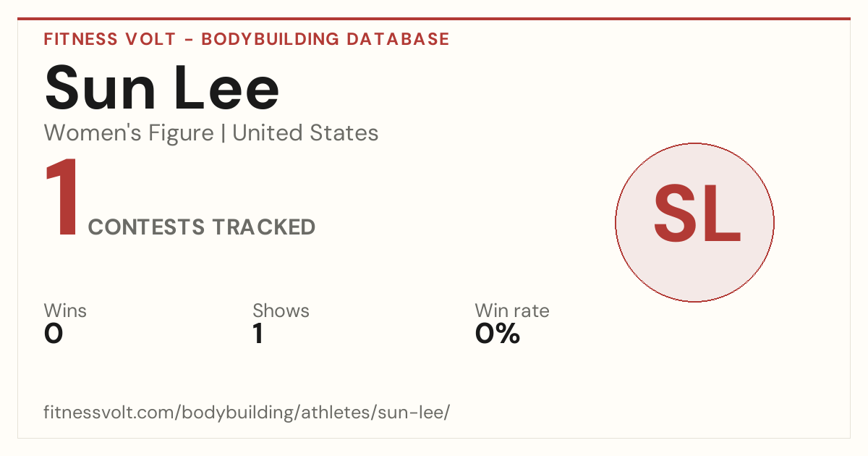Viewport: 868px width, 456px height.
Task: Click the SL initials avatar circle
Action: tap(694, 222)
